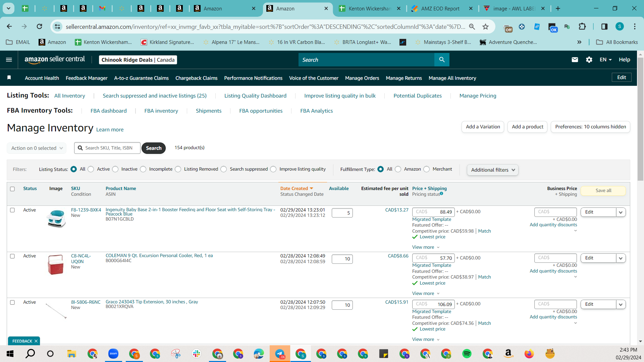Check the select-all checkbox in table header
Screen dimensions: 644x362
click(12, 189)
